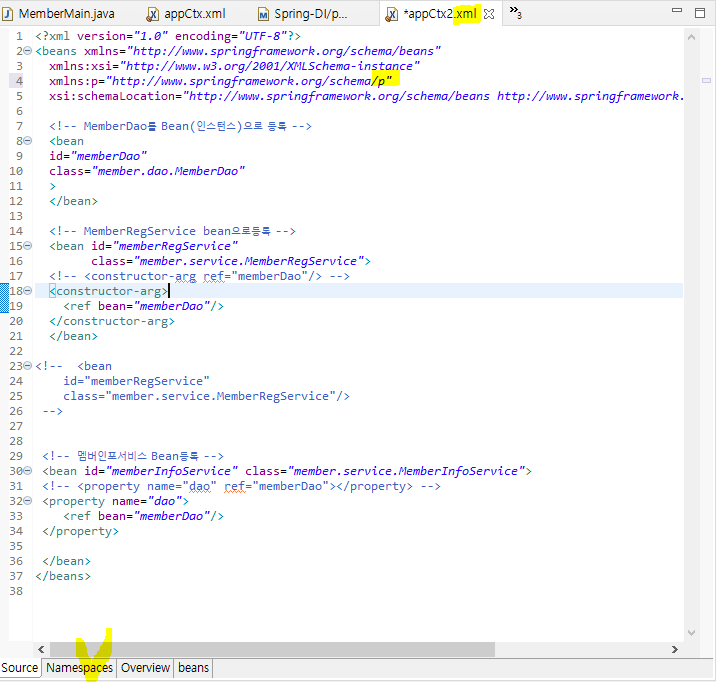Open the Namespaces editor page

coord(79,668)
